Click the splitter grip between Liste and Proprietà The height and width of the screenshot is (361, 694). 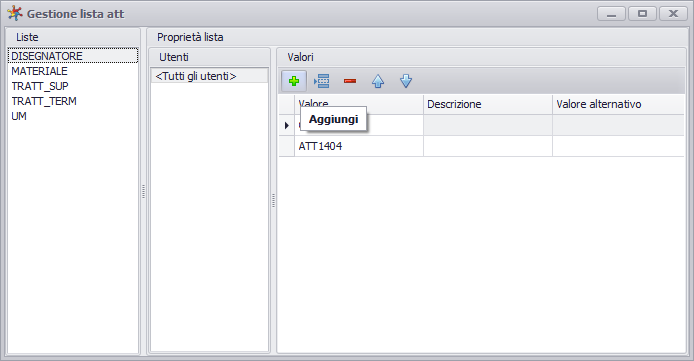(143, 192)
